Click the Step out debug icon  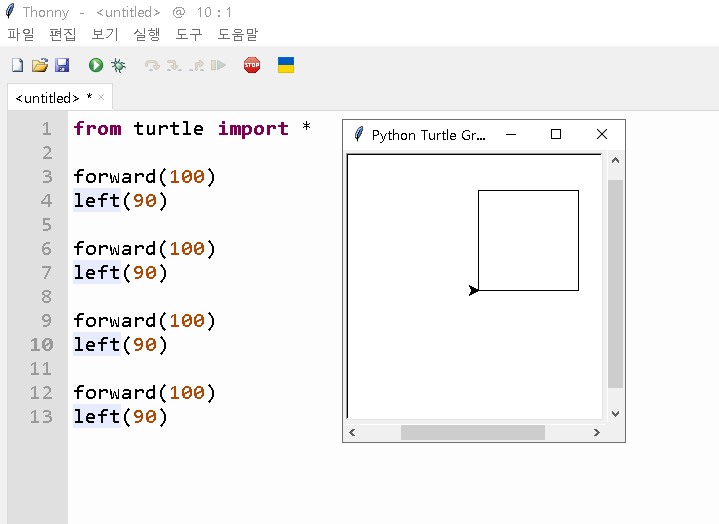pyautogui.click(x=196, y=66)
